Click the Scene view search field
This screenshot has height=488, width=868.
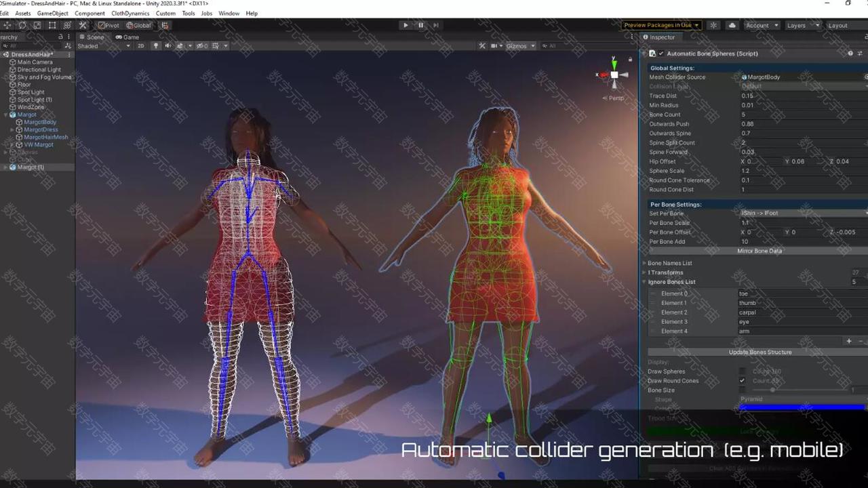pos(587,46)
